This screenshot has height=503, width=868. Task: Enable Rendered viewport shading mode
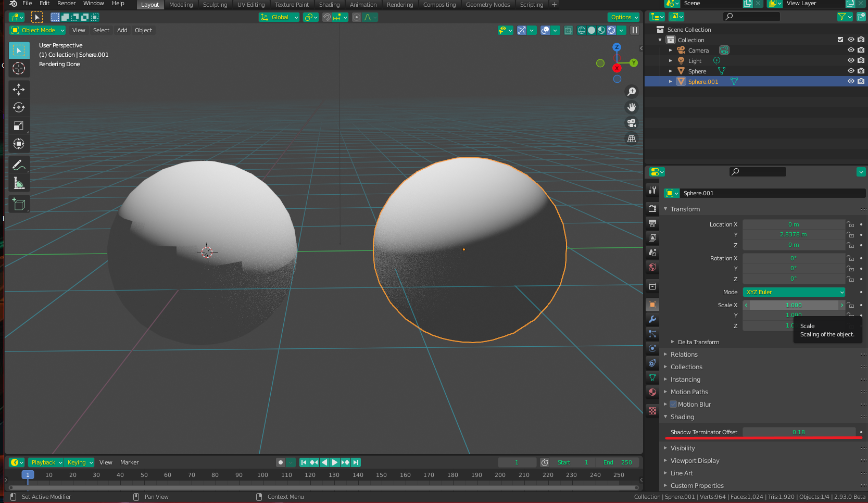coord(611,30)
